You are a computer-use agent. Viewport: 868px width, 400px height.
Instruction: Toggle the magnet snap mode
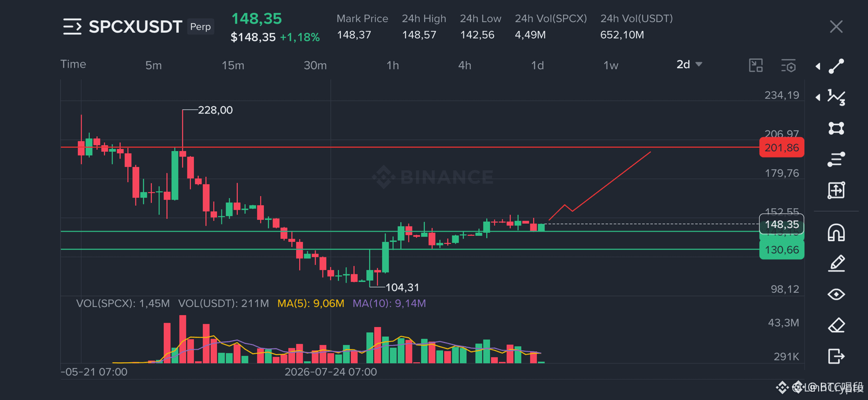click(836, 232)
